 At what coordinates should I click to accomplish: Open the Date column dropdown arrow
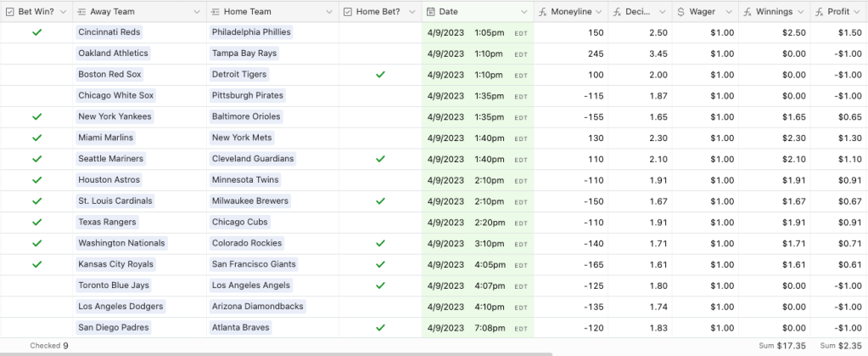[x=522, y=12]
